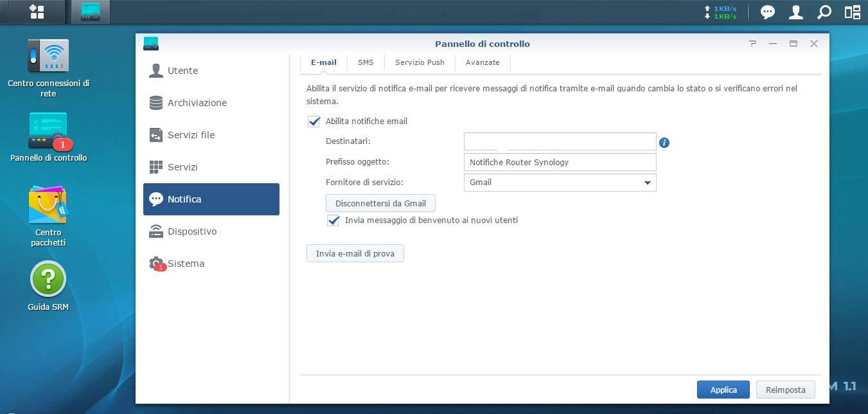Screen dimensions: 868x414
Task: Click Disconnettersi da Gmail button
Action: pos(380,203)
